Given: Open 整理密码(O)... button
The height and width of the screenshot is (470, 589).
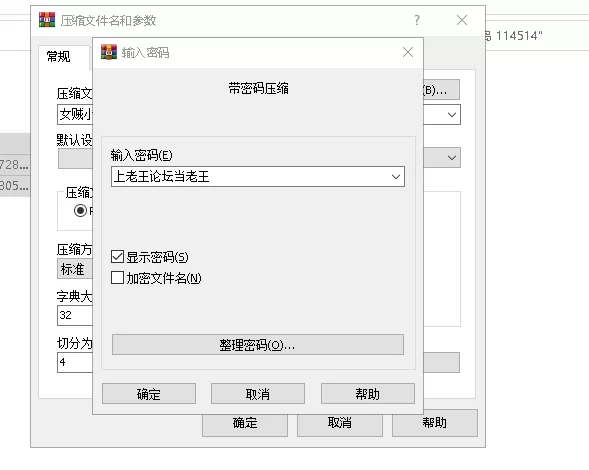Looking at the screenshot, I should 258,345.
